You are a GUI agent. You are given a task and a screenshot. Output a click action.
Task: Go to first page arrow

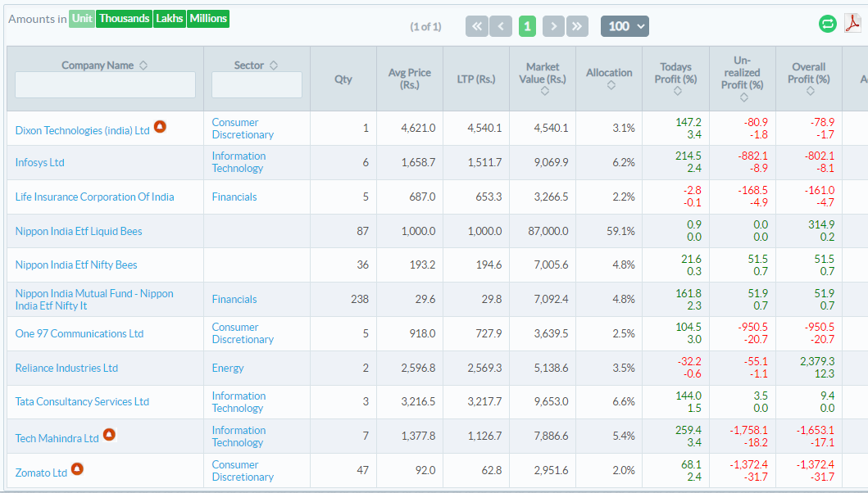tap(477, 26)
